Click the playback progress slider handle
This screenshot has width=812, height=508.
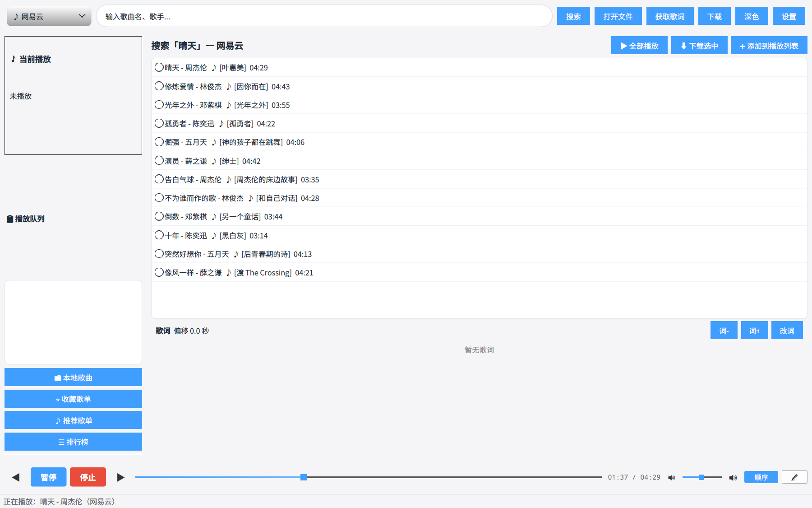pos(304,477)
